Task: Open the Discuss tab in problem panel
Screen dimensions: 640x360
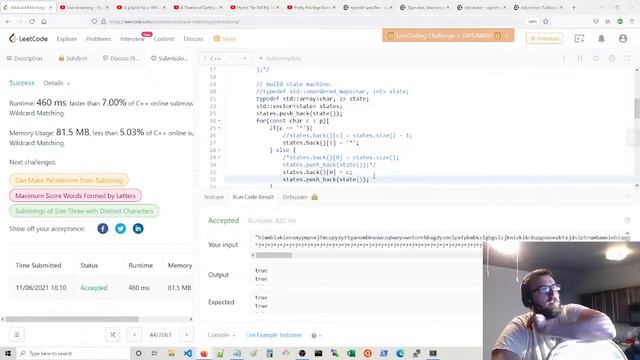Action: 121,58
